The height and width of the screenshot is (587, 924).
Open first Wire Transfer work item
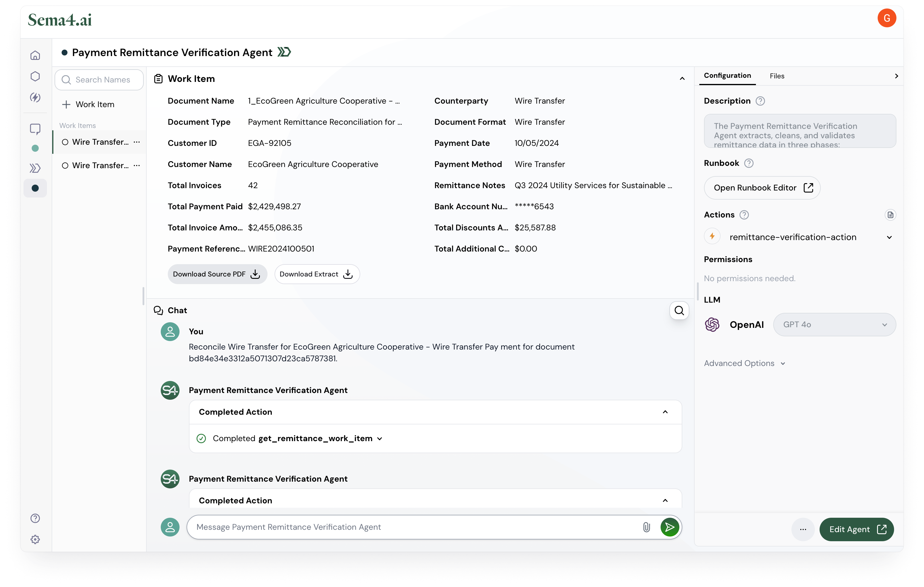[100, 142]
